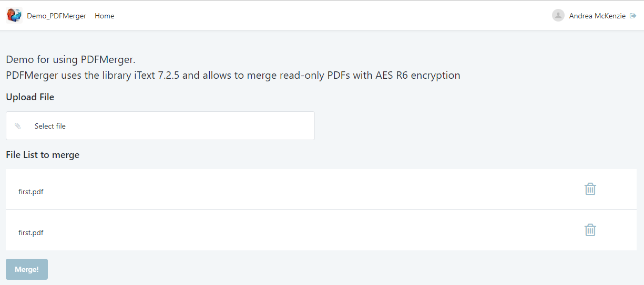The height and width of the screenshot is (285, 644).
Task: Click the Select file label
Action: pos(50,126)
